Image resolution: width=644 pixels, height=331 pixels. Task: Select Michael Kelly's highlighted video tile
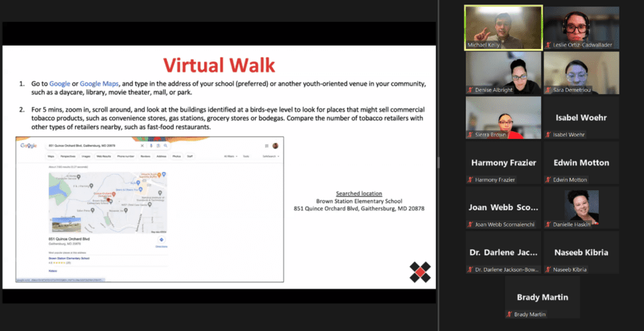coord(502,28)
